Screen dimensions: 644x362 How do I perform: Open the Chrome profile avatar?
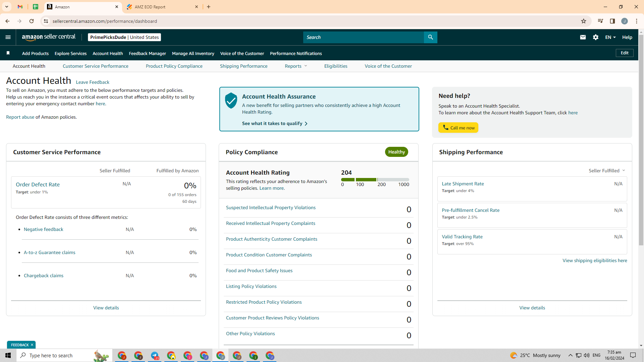pos(625,21)
